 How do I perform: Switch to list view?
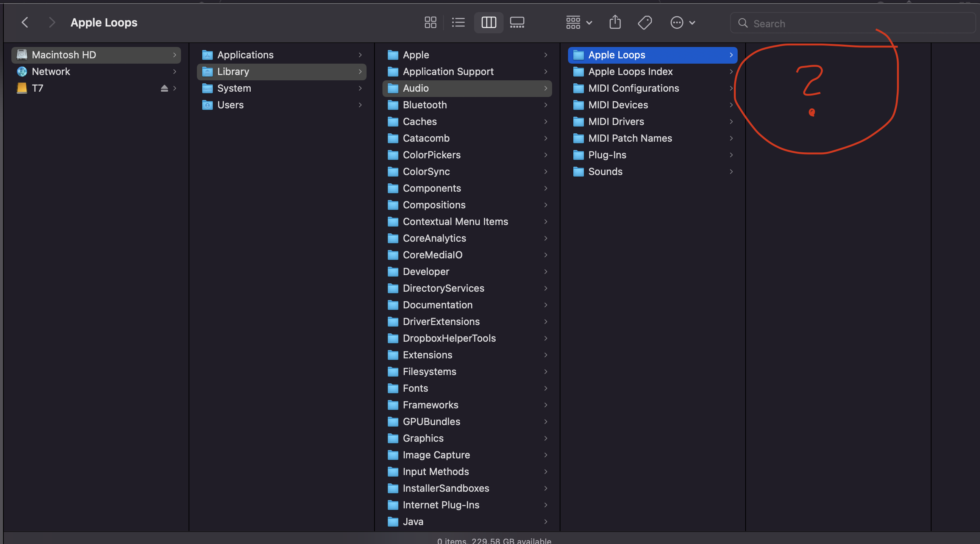[458, 22]
